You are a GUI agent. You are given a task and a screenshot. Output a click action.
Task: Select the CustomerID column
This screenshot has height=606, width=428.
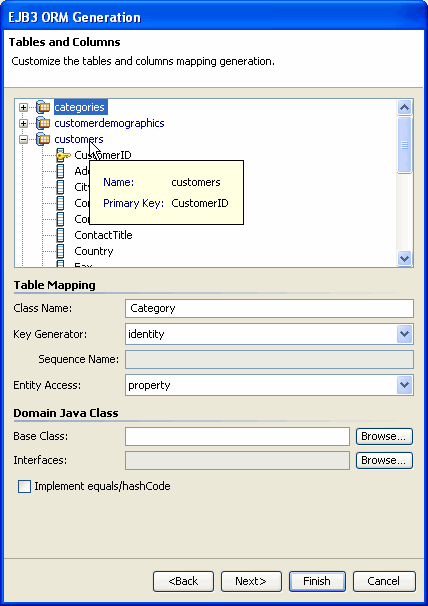pos(103,155)
